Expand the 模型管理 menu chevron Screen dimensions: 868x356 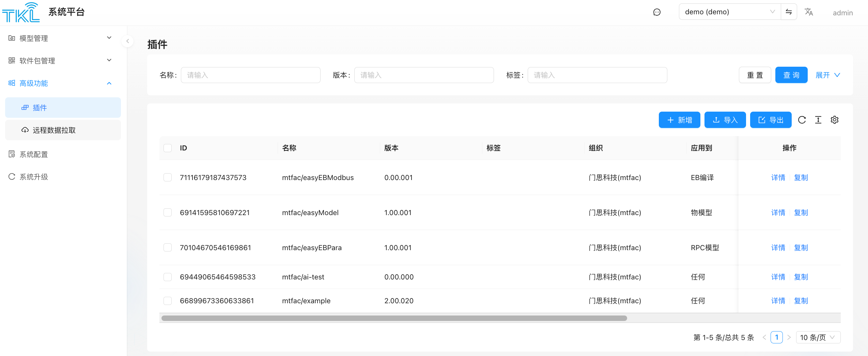[109, 38]
